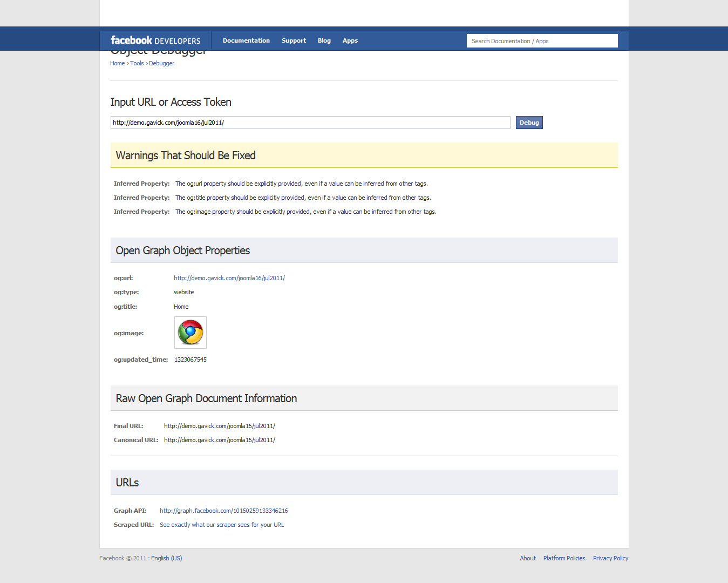728x583 pixels.
Task: Click the og:url inferred property warning text
Action: point(302,184)
